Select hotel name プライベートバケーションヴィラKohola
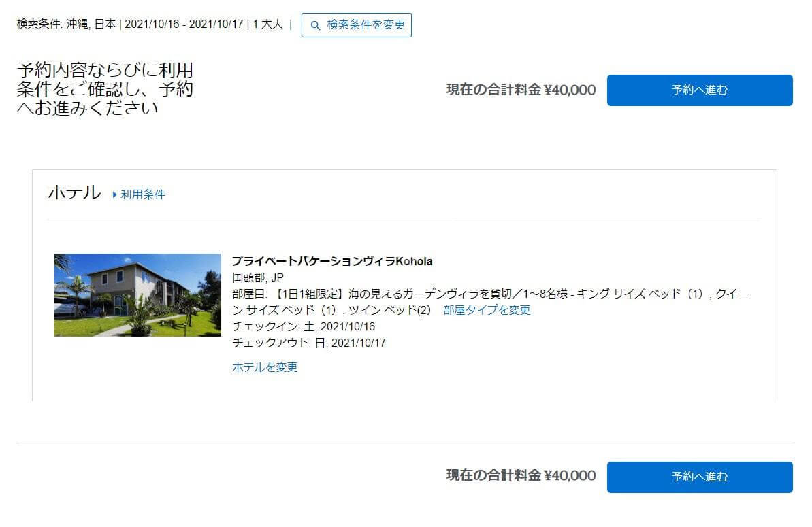Viewport: 812px width, 527px height. coord(332,261)
